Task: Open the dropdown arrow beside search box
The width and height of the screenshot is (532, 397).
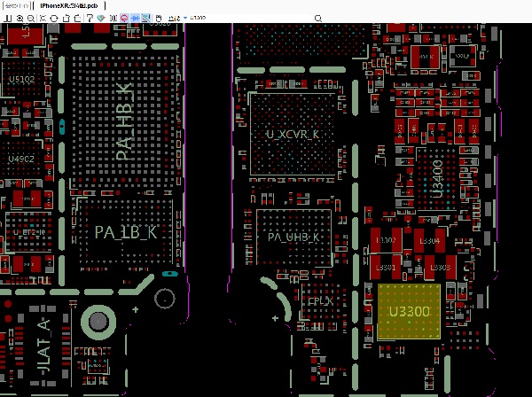Action: [184, 18]
